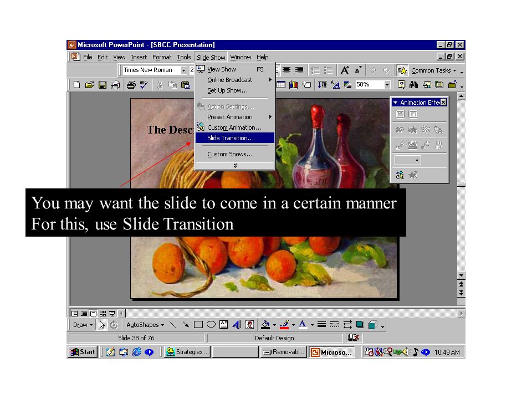This screenshot has height=399, width=532.
Task: Open the Draw menu dropdown
Action: click(x=83, y=325)
